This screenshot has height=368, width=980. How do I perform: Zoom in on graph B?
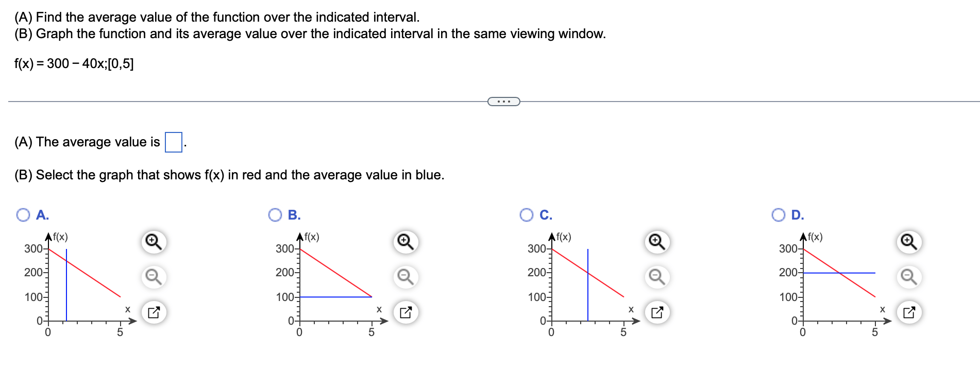click(x=405, y=242)
